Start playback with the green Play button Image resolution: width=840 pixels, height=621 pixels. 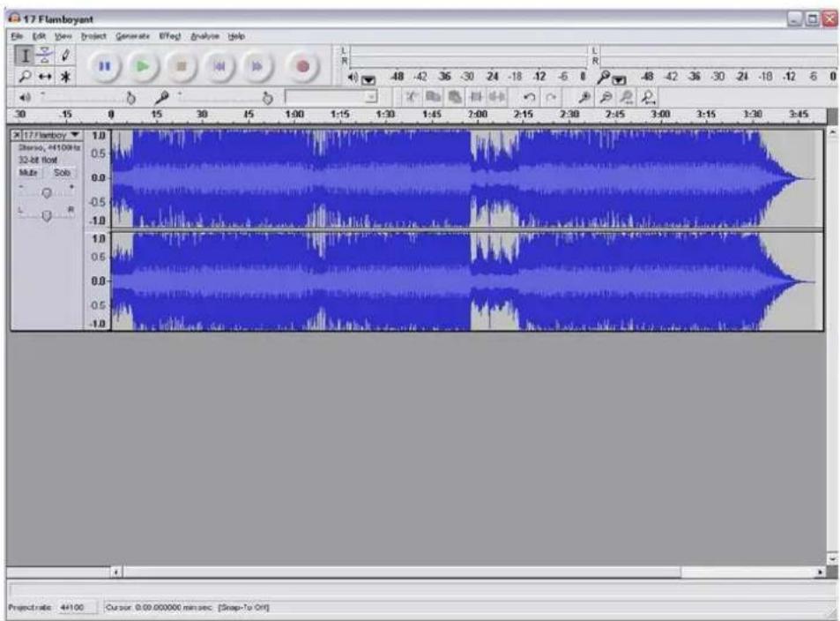click(x=142, y=66)
